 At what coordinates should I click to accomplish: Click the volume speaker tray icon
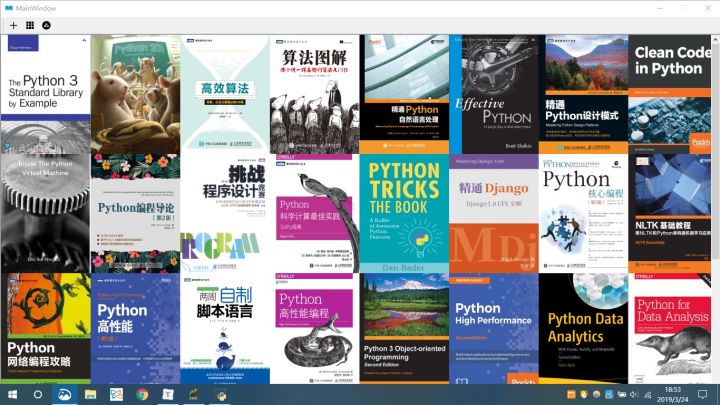[x=634, y=394]
